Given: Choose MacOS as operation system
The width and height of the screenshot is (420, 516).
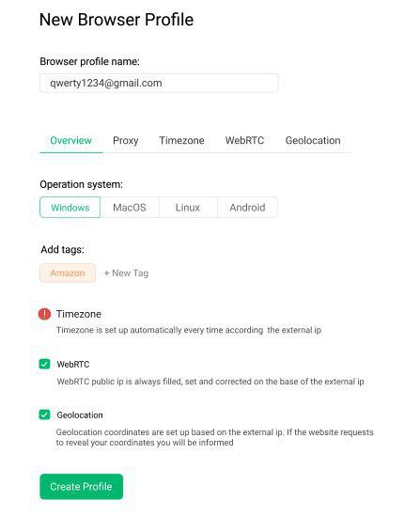Looking at the screenshot, I should pos(130,208).
